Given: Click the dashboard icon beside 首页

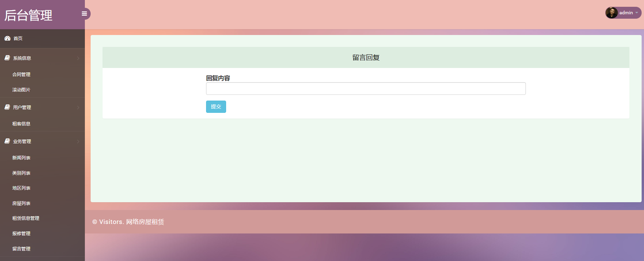Looking at the screenshot, I should (x=7, y=38).
